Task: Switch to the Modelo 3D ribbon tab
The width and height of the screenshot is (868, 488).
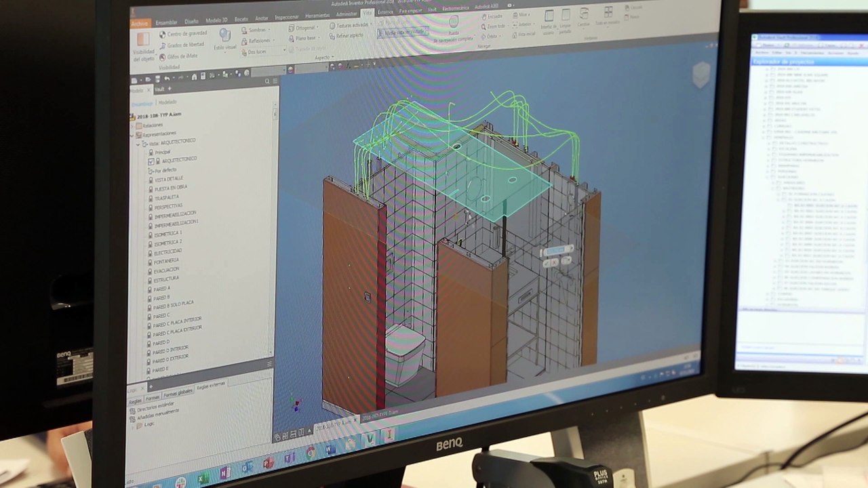Action: [216, 20]
